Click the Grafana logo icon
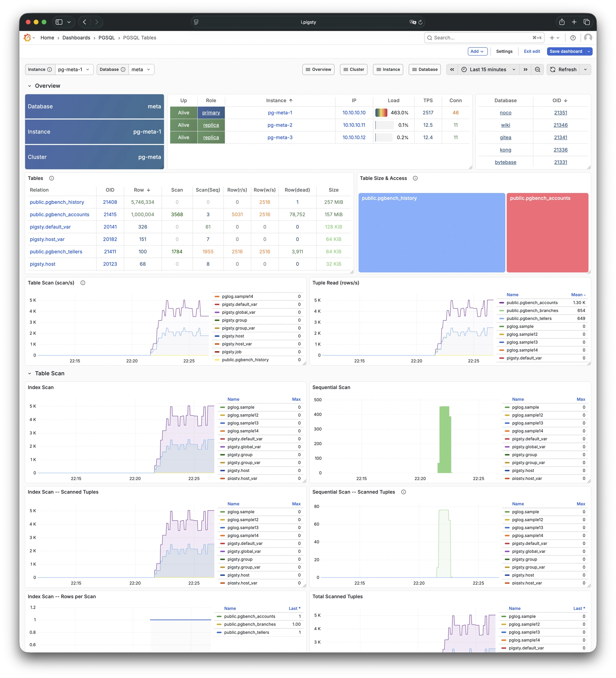 point(27,38)
